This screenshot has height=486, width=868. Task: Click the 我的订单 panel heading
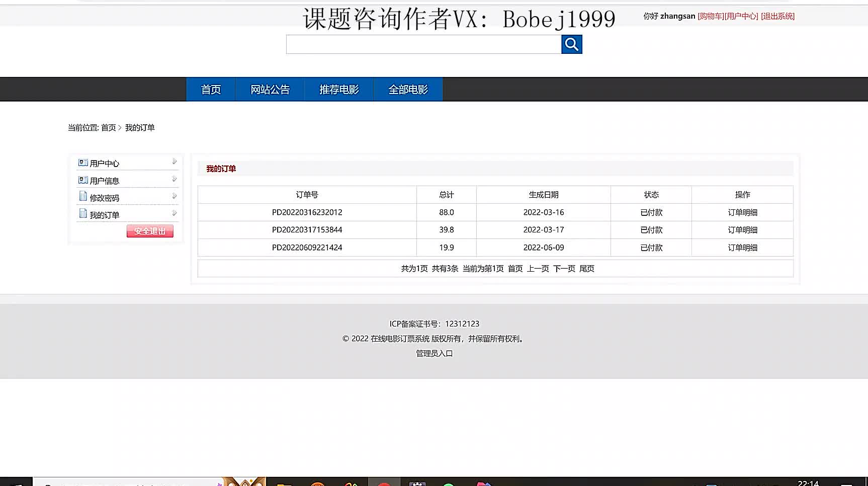(x=221, y=169)
